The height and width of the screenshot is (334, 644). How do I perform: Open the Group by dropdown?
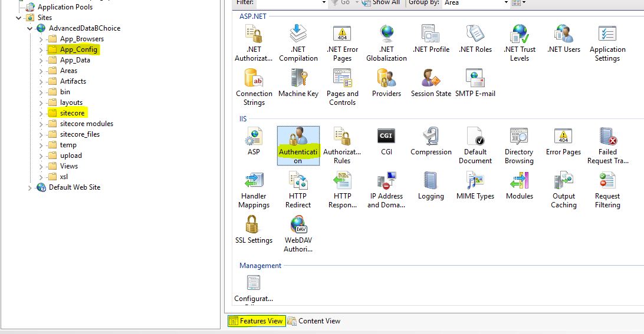click(x=506, y=2)
